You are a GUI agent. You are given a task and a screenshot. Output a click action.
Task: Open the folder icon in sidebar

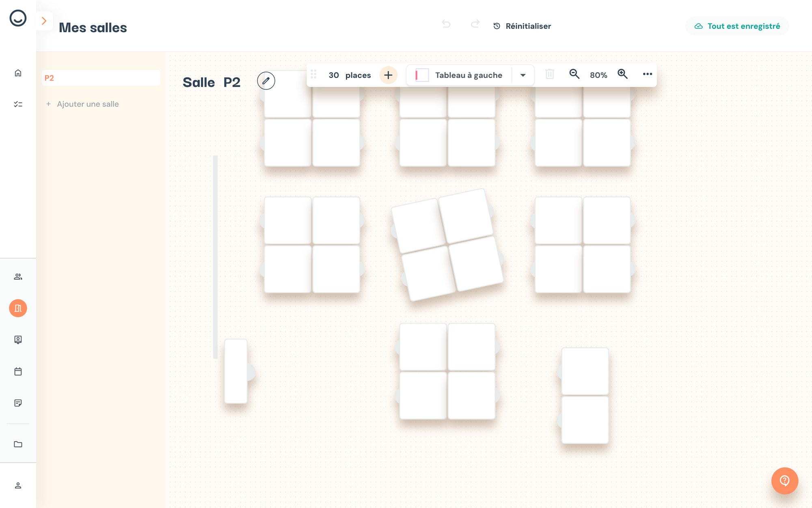tap(18, 444)
